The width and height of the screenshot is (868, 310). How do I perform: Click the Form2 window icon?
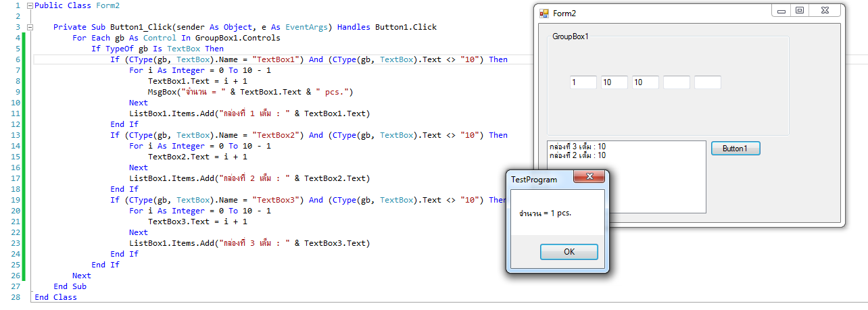[x=544, y=14]
